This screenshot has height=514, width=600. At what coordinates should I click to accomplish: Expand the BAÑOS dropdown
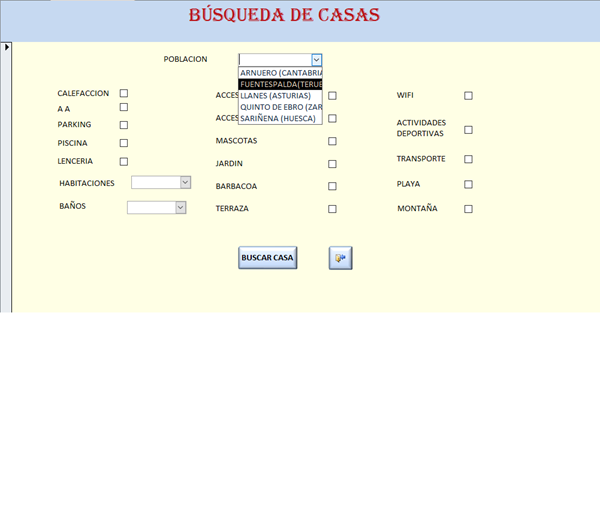[181, 207]
